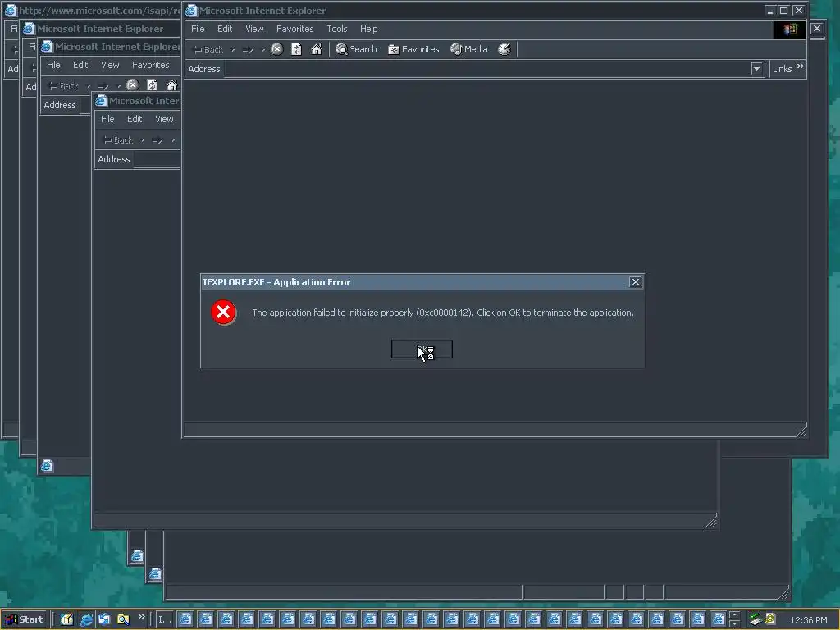Screen dimensions: 840x630
Task: Click the IE page icon in the front window title bar
Action: 192,11
